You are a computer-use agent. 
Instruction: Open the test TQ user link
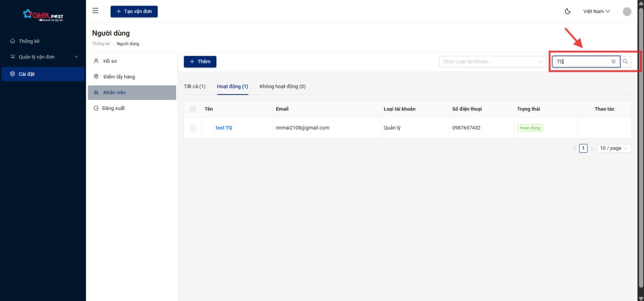point(224,128)
